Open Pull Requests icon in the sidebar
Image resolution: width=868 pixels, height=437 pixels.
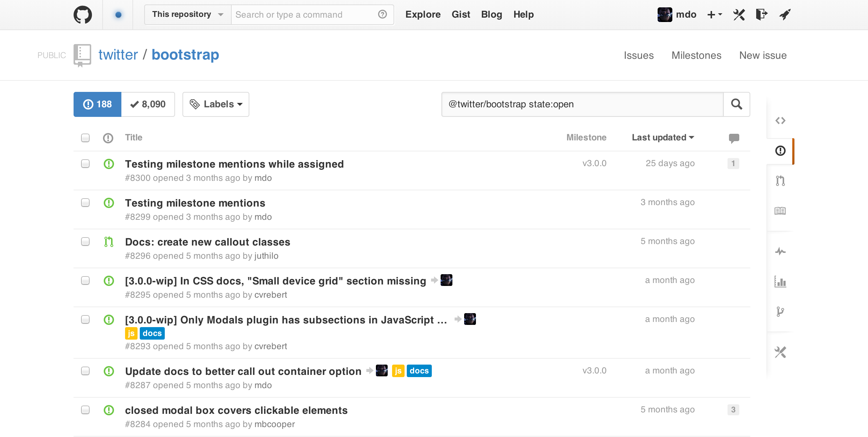pos(780,180)
